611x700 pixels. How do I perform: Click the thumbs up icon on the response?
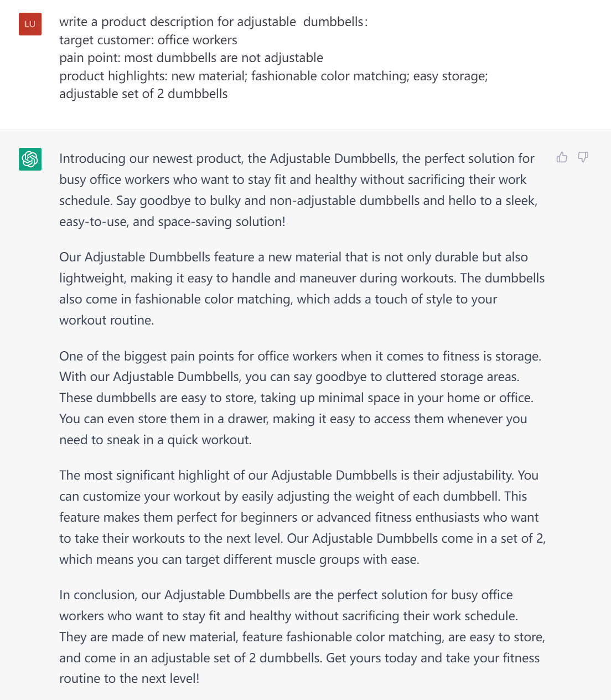click(x=562, y=158)
